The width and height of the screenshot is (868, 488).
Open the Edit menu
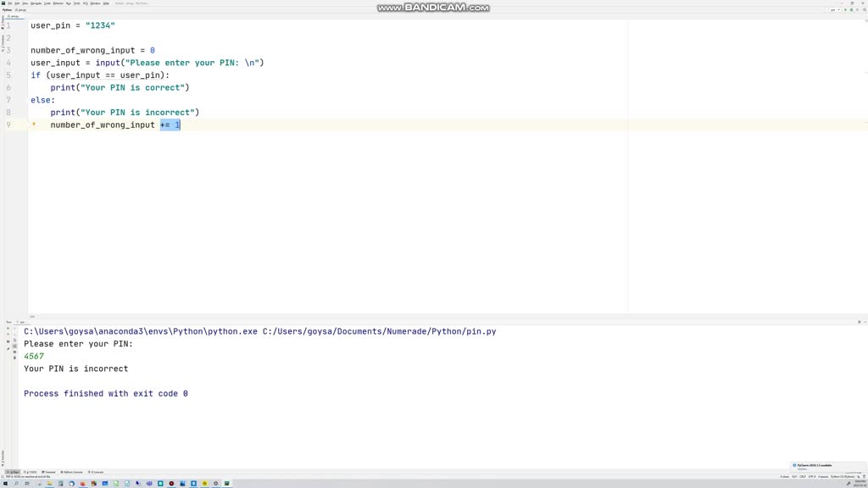(17, 3)
